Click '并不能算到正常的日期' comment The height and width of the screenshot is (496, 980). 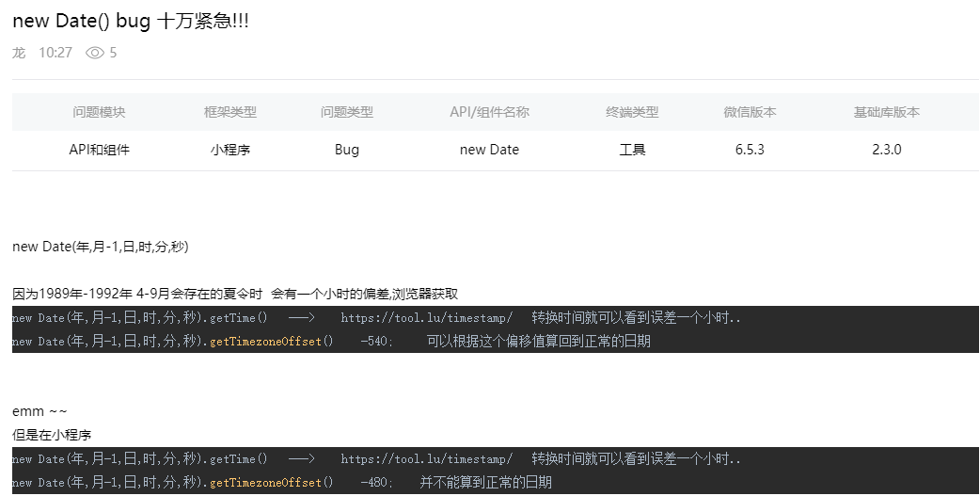485,482
